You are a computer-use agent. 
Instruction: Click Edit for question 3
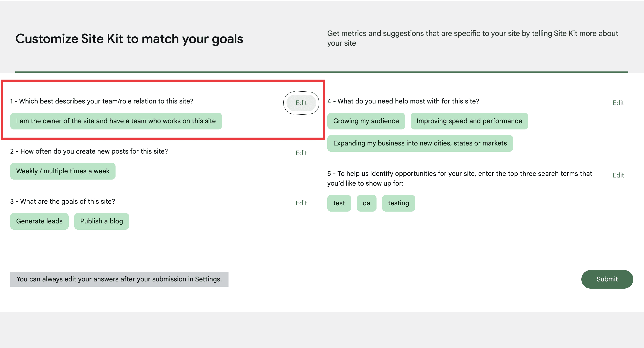[301, 203]
